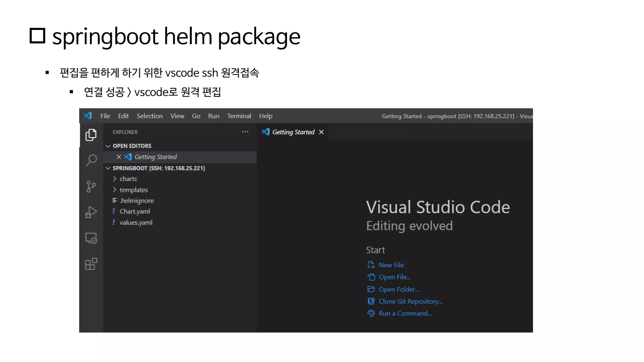Click the Run a Command icon
The width and height of the screenshot is (644, 362).
click(371, 313)
